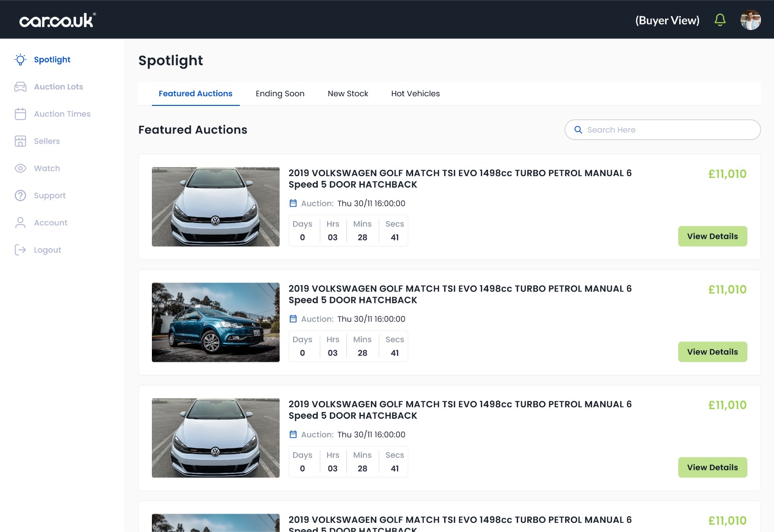Open notifications with the bell icon
774x532 pixels.
tap(720, 20)
